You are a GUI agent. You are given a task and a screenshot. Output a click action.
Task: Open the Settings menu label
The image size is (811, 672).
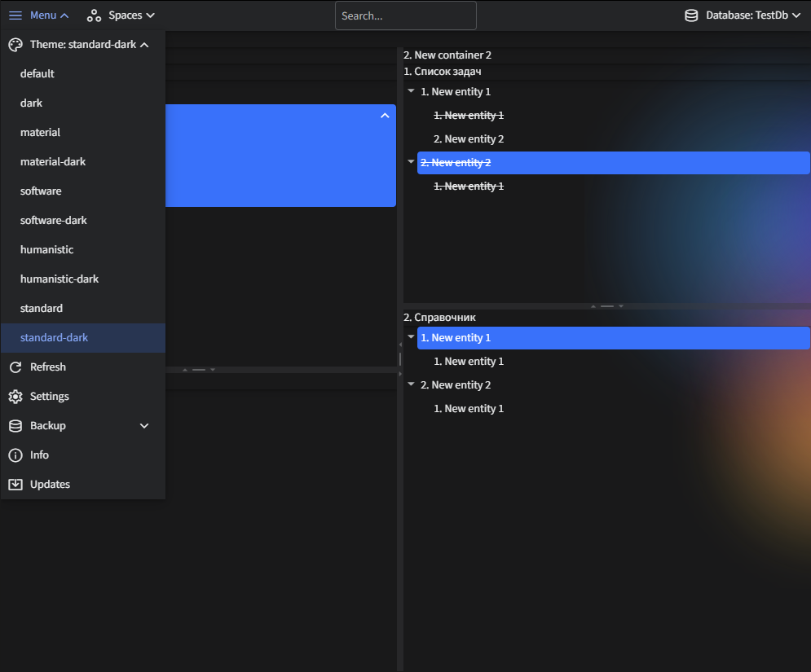50,397
